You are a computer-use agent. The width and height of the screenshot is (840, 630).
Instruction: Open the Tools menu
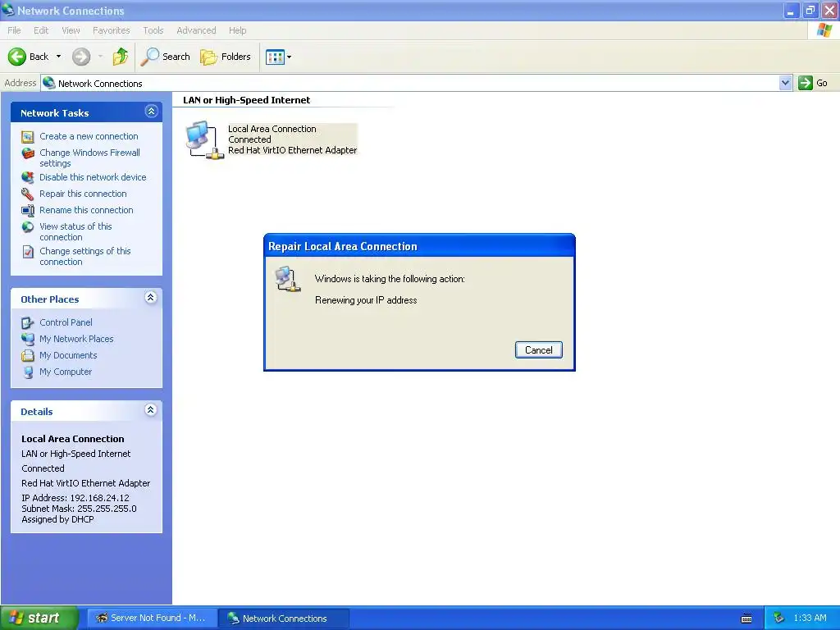(153, 30)
